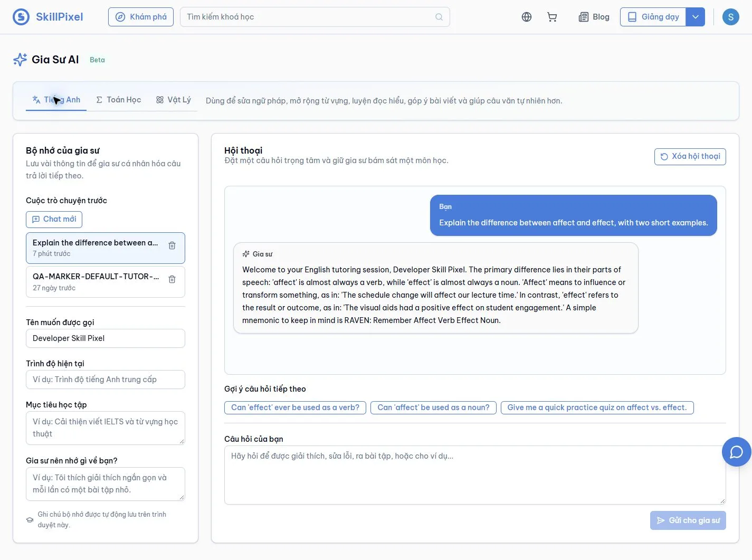Image resolution: width=752 pixels, height=560 pixels.
Task: Click the 'Gia sư nên nhớ gì' textarea
Action: (106, 484)
